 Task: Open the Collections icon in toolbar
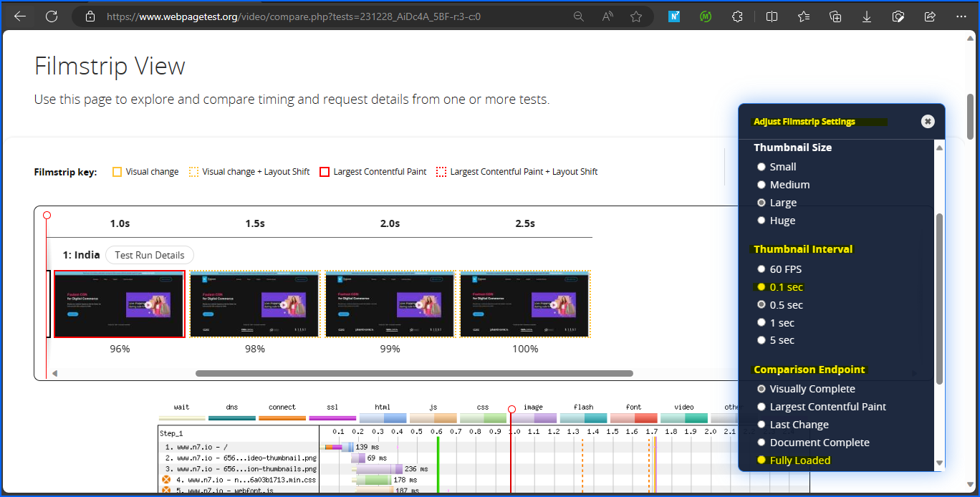coord(835,16)
